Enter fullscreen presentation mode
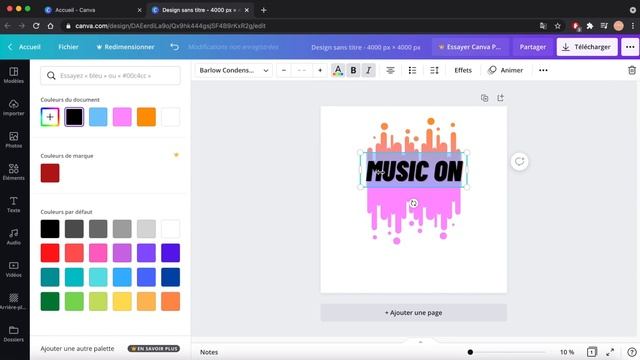 click(610, 352)
